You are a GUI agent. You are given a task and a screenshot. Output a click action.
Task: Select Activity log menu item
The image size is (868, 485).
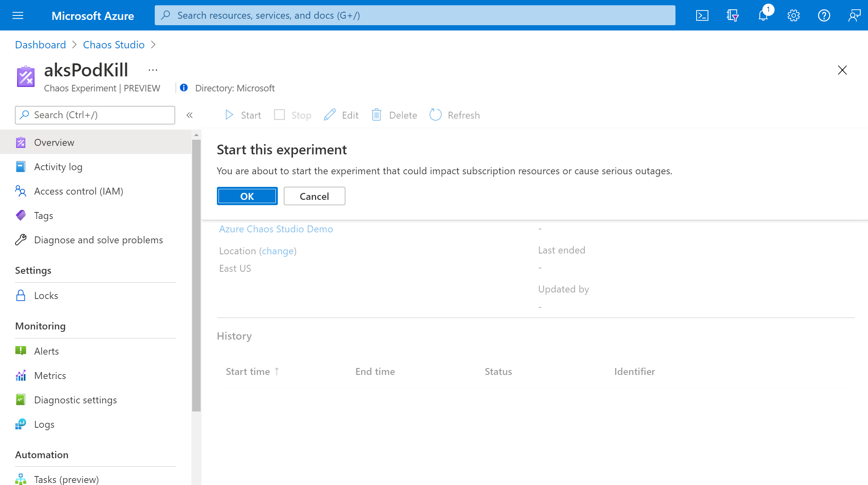click(58, 166)
